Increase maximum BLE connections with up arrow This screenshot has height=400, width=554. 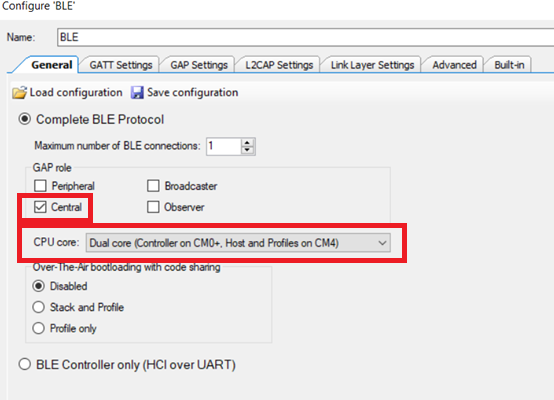(x=247, y=143)
